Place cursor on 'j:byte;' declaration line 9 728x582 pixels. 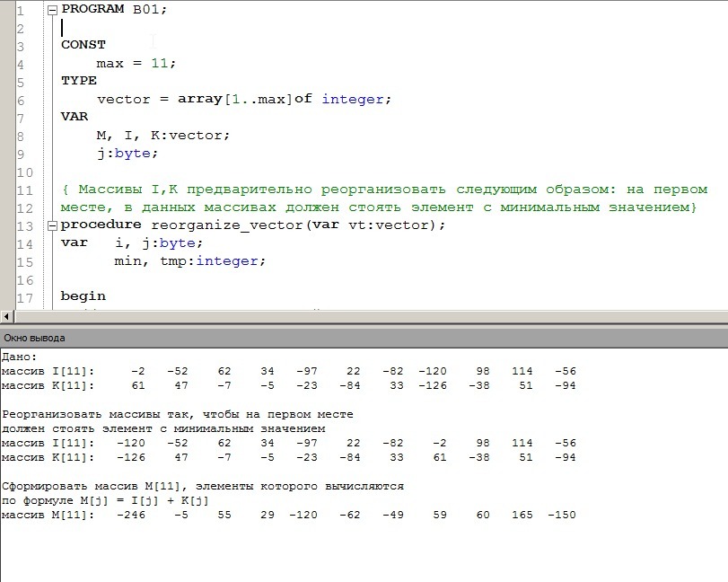click(127, 153)
